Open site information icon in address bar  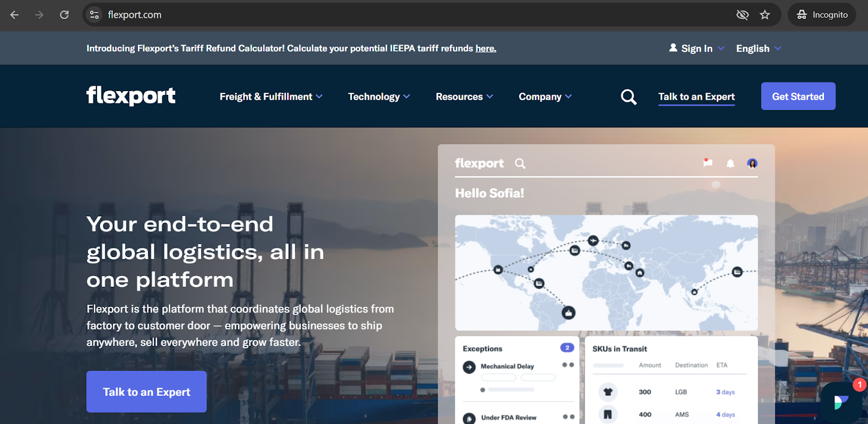[94, 15]
